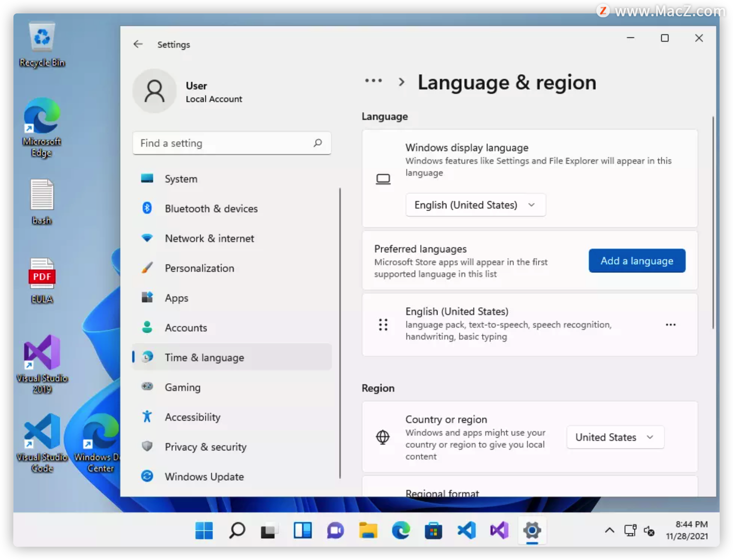Image resolution: width=733 pixels, height=560 pixels.
Task: Open Windows Update settings
Action: coord(232,476)
